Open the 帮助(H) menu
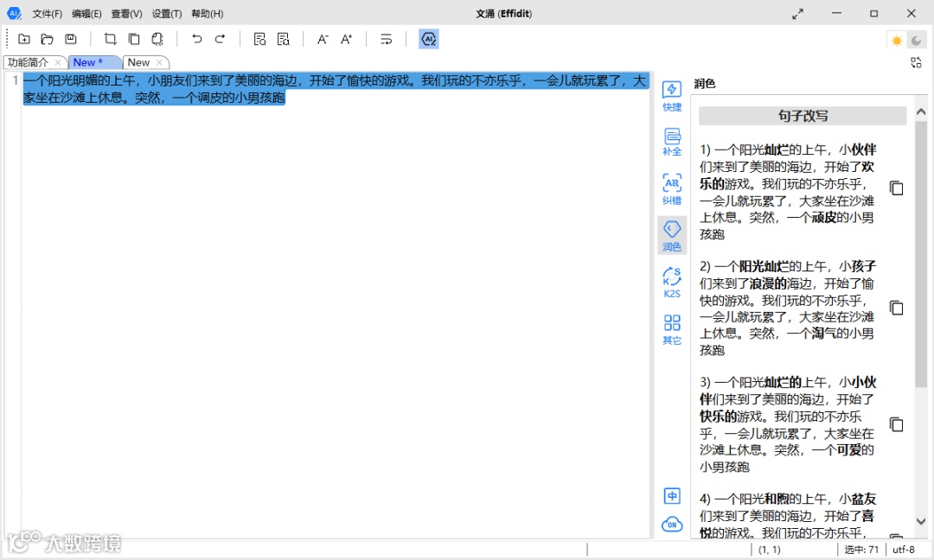The height and width of the screenshot is (560, 934). pyautogui.click(x=207, y=14)
